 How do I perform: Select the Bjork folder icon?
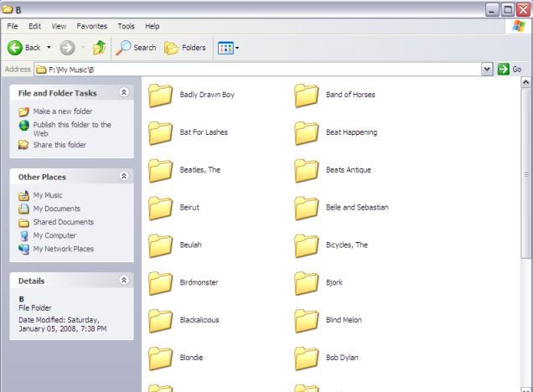306,283
